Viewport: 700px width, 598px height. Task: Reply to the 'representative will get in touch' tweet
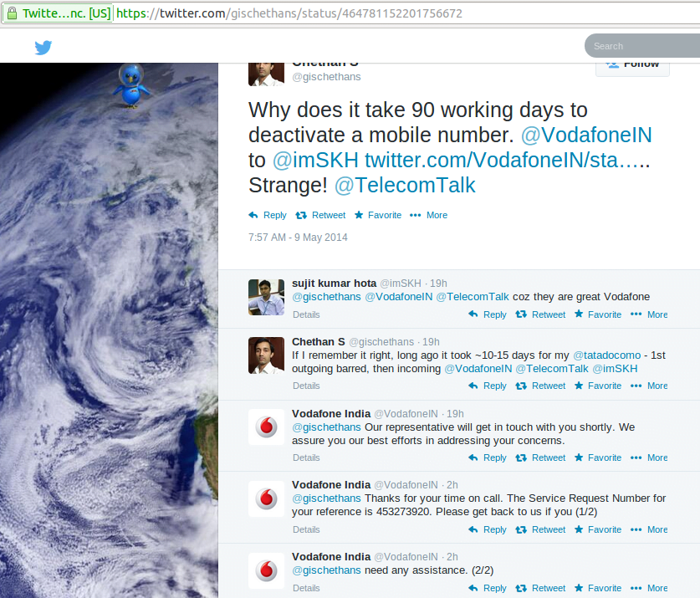488,457
